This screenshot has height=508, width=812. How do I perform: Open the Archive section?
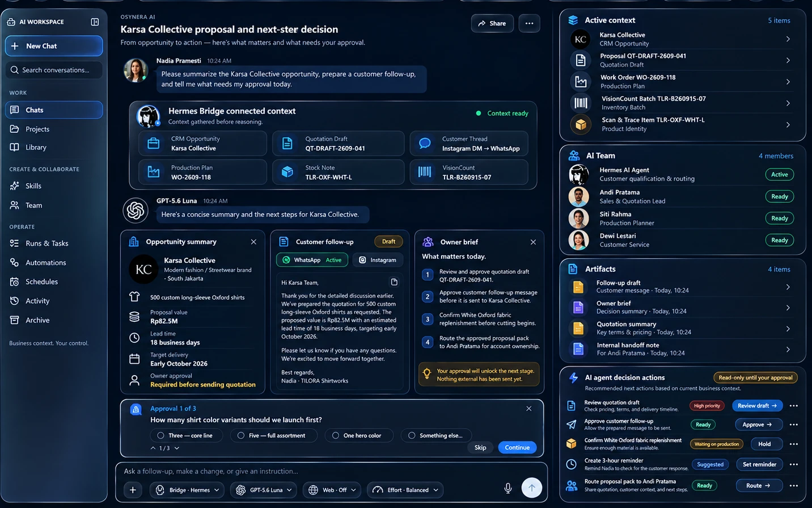tap(54, 320)
